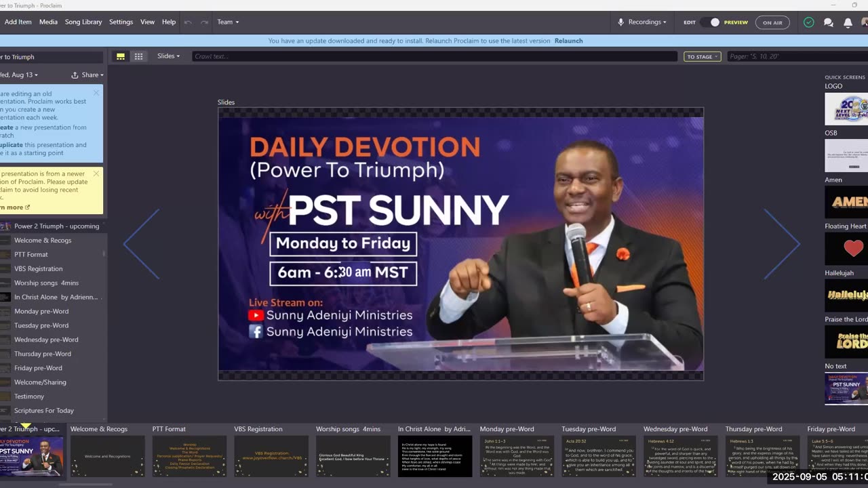
Task: Open the View menu
Action: tap(147, 22)
